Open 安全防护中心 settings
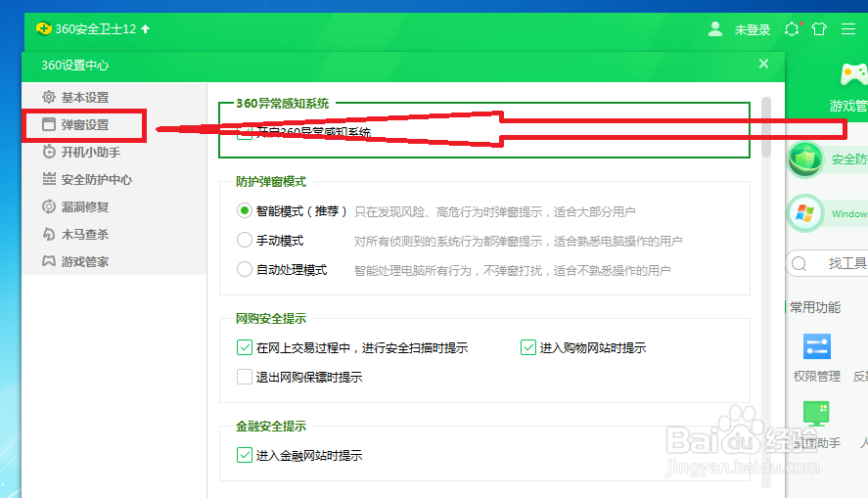Viewport: 868px width, 498px height. click(x=114, y=179)
